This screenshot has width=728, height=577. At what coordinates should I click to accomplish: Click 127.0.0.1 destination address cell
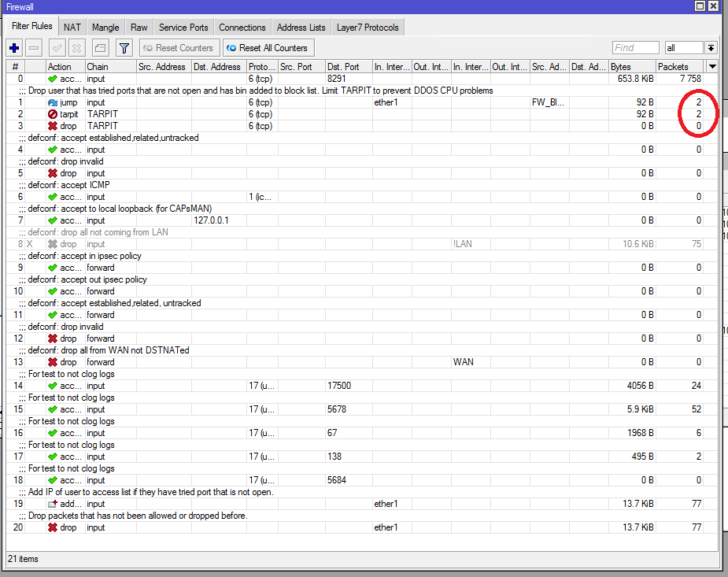[x=219, y=220]
